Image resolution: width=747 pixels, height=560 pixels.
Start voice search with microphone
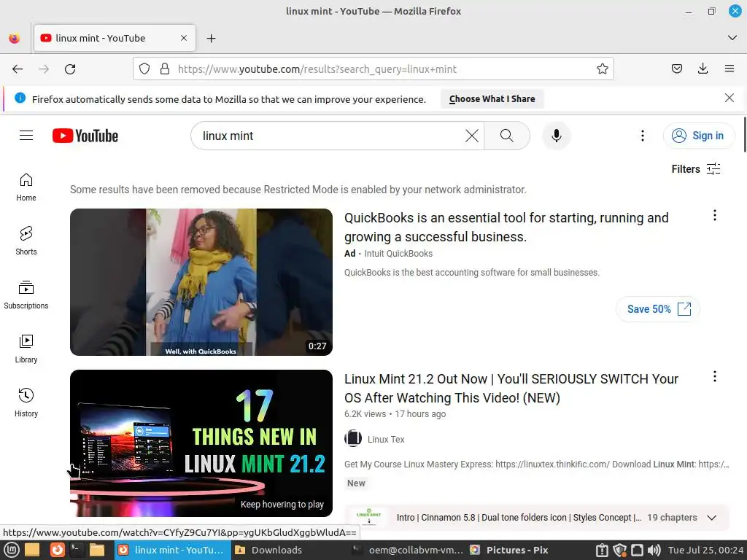pyautogui.click(x=556, y=136)
